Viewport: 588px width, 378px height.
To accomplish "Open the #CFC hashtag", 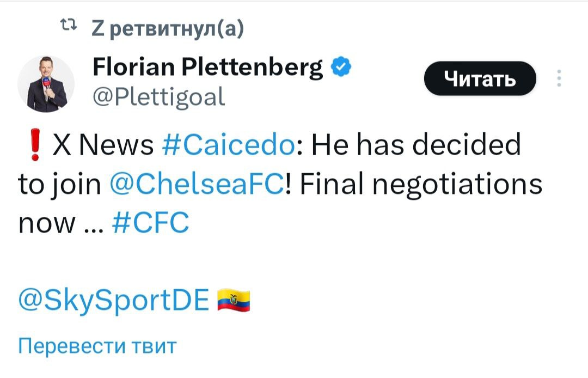I will [x=150, y=223].
